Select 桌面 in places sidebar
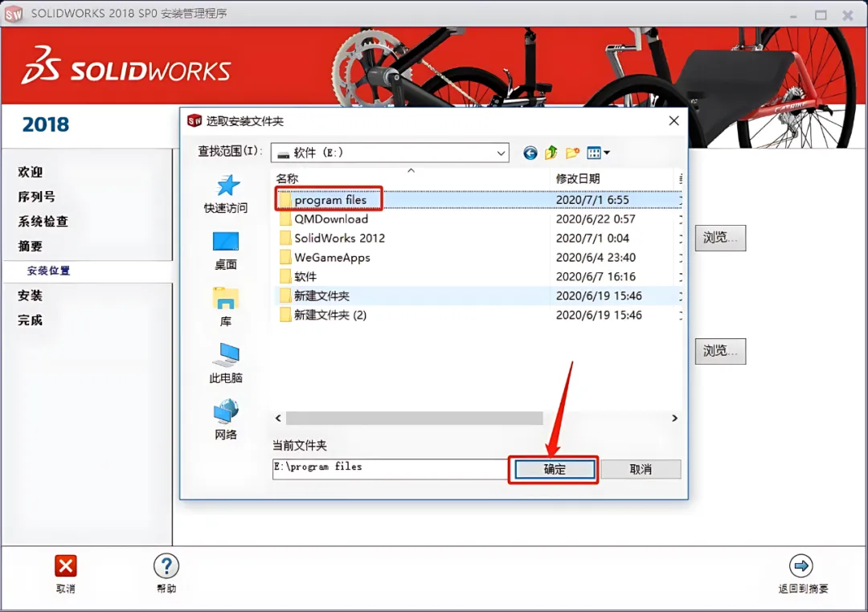Viewport: 868px width, 612px height. point(226,251)
